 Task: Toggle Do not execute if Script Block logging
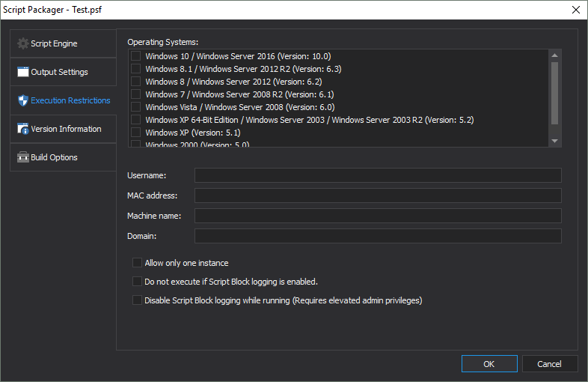(x=137, y=282)
